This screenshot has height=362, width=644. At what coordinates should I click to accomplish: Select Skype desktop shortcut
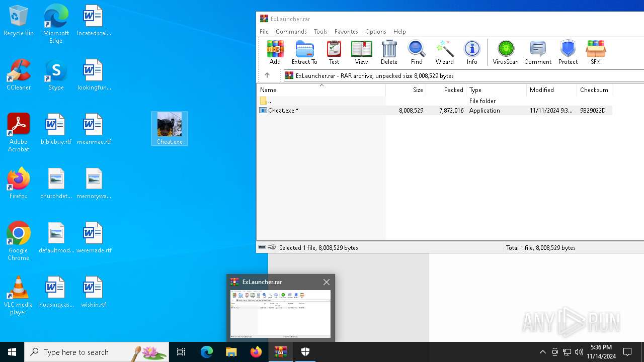[56, 75]
